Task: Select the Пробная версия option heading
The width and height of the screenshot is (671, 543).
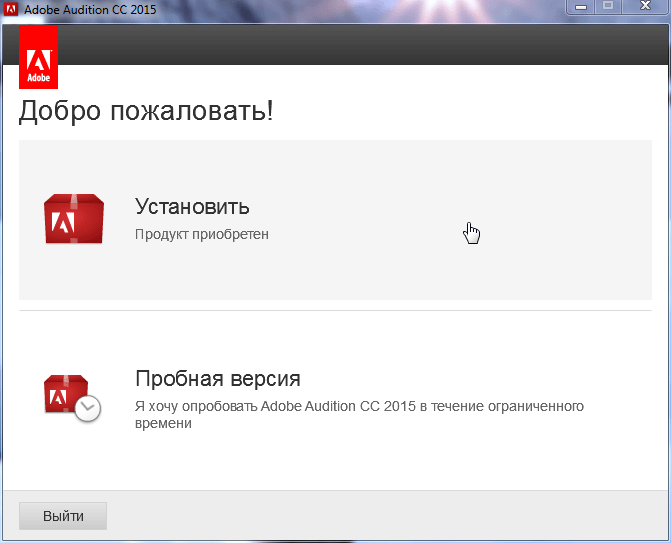Action: click(x=218, y=379)
